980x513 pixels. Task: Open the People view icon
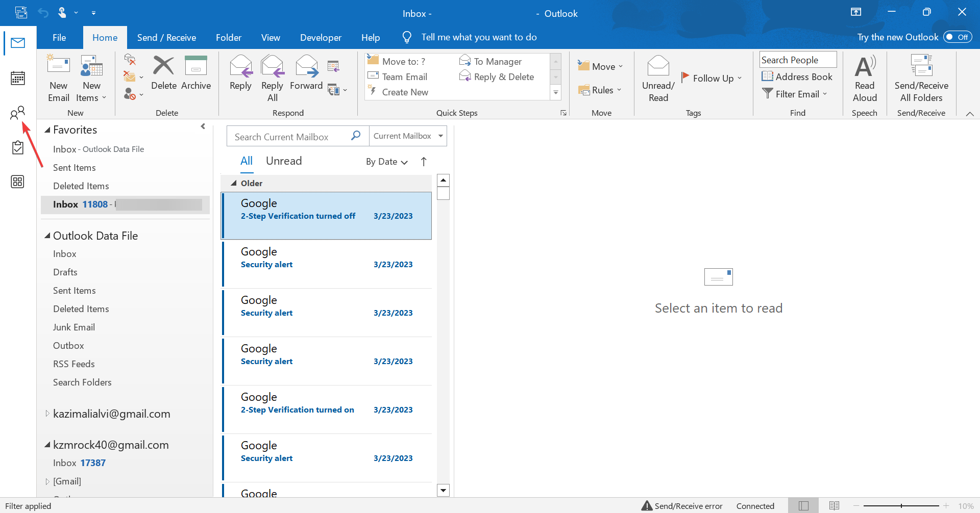coord(18,112)
